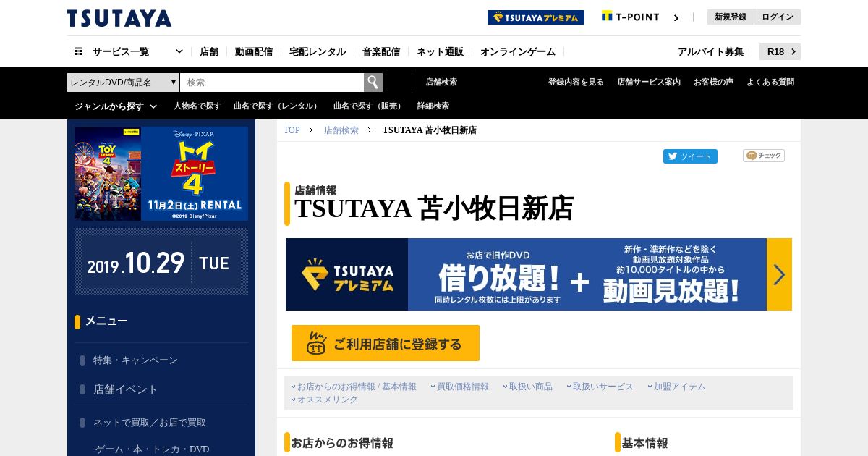Expand ジャンルから探す dropdown

click(116, 106)
